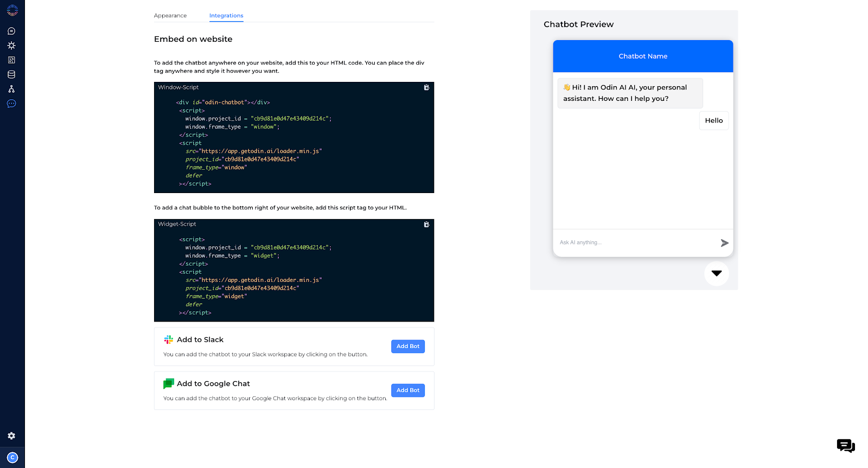Viewport: 868px width, 468px height.
Task: Click the odin-chatbot div code line
Action: [x=223, y=102]
